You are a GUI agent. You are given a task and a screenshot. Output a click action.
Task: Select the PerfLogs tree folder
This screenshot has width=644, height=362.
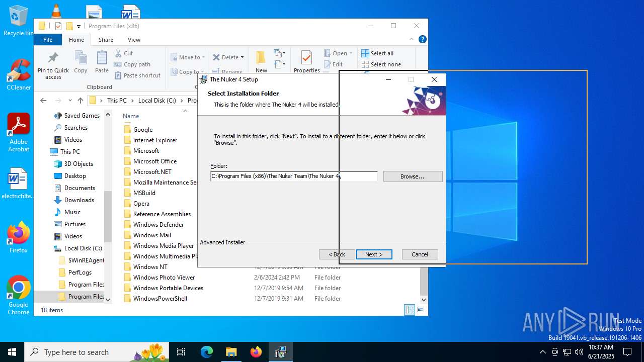click(x=80, y=273)
